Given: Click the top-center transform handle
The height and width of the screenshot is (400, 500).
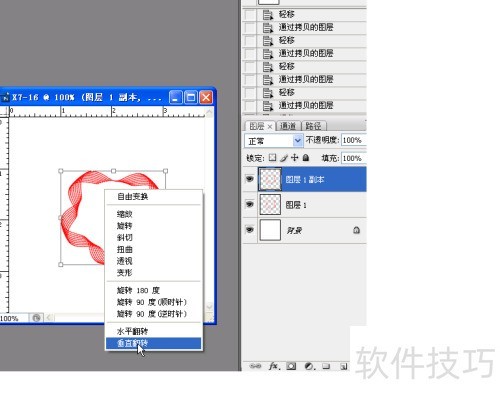Looking at the screenshot, I should click(113, 171).
